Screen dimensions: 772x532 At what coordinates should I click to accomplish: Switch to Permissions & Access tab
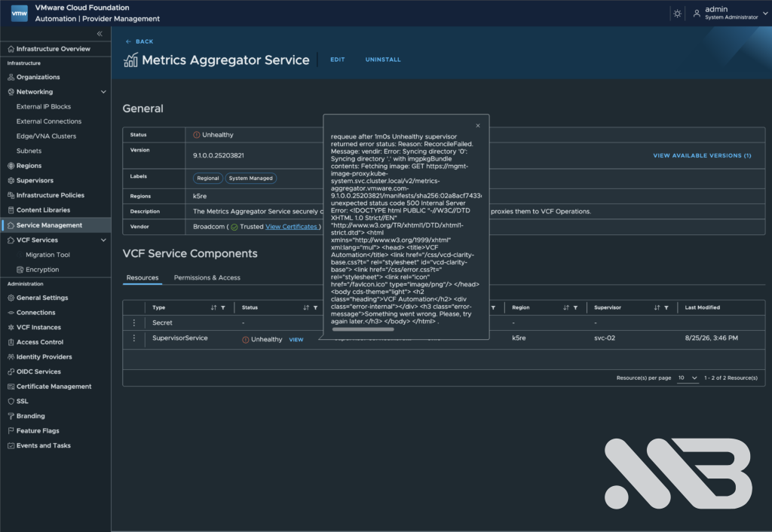207,277
